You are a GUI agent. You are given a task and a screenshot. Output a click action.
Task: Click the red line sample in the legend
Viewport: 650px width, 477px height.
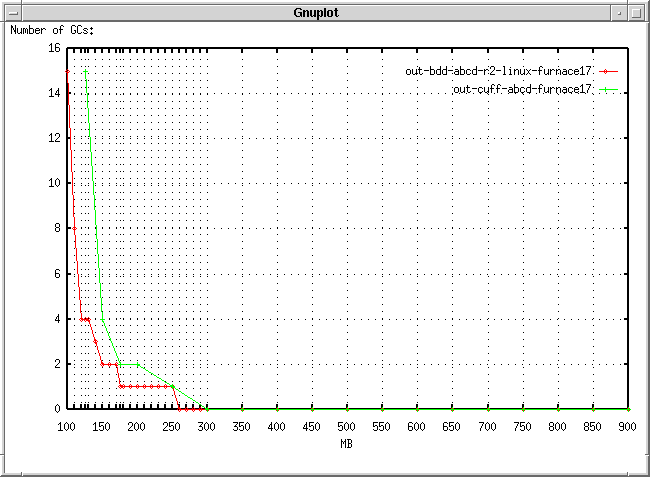click(608, 71)
